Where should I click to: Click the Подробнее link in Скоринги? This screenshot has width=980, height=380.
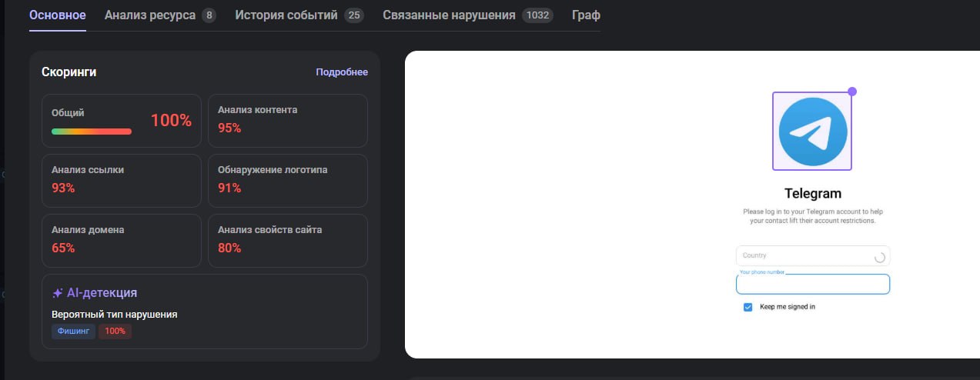coord(342,72)
